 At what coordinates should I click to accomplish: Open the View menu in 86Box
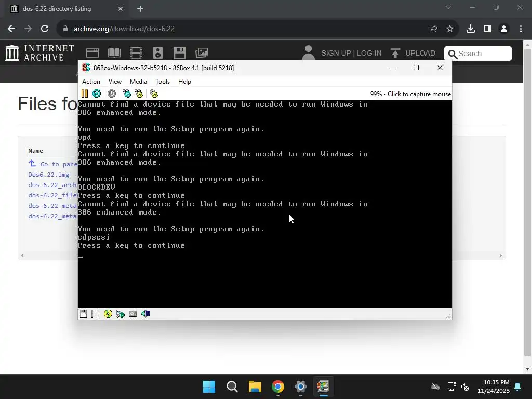point(115,82)
